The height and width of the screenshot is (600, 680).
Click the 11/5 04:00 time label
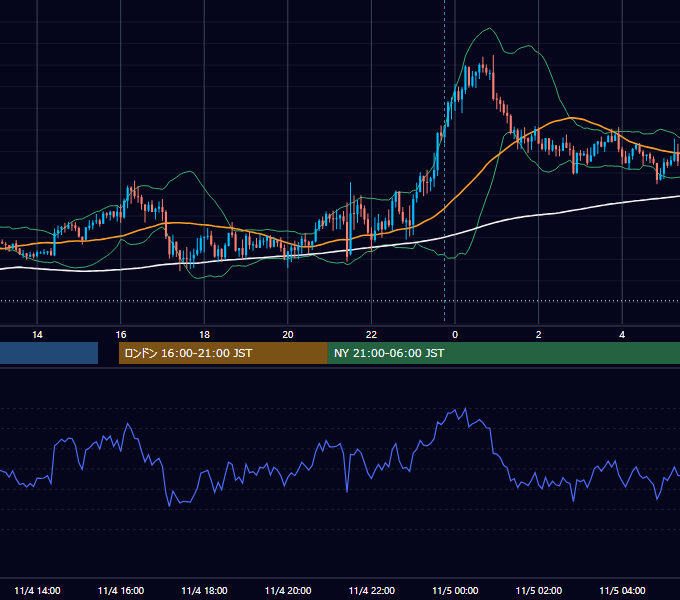point(622,590)
